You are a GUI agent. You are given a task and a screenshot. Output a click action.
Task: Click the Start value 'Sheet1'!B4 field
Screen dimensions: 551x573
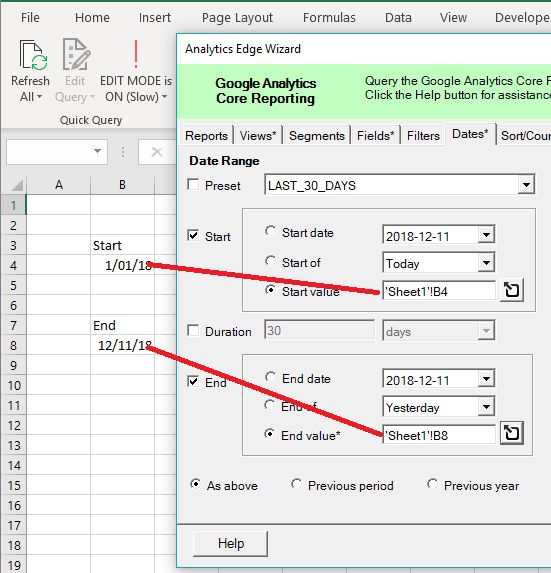(x=439, y=291)
